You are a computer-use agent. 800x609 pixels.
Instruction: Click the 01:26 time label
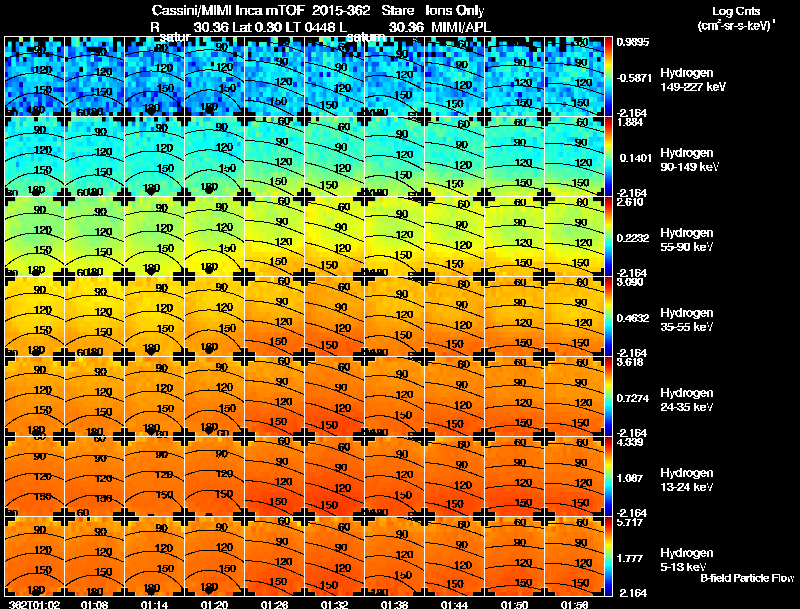tap(274, 604)
